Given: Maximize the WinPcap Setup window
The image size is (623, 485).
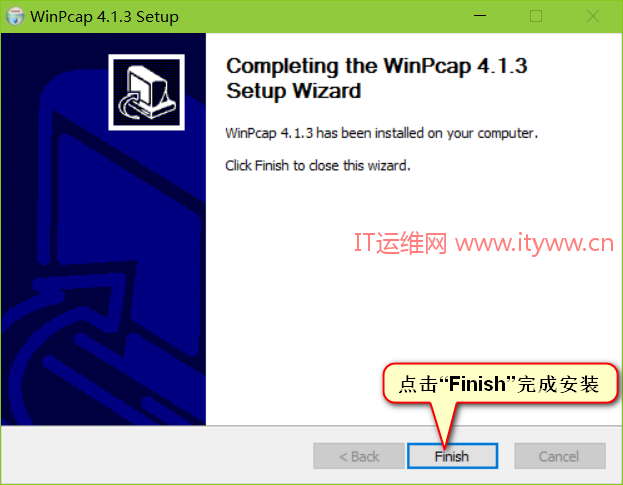Looking at the screenshot, I should click(x=536, y=16).
